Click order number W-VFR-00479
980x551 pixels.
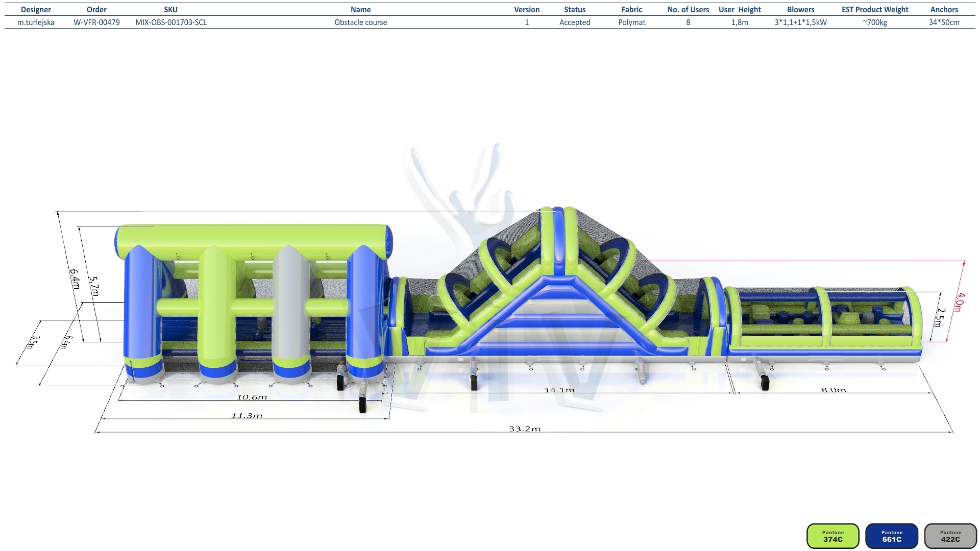(96, 22)
